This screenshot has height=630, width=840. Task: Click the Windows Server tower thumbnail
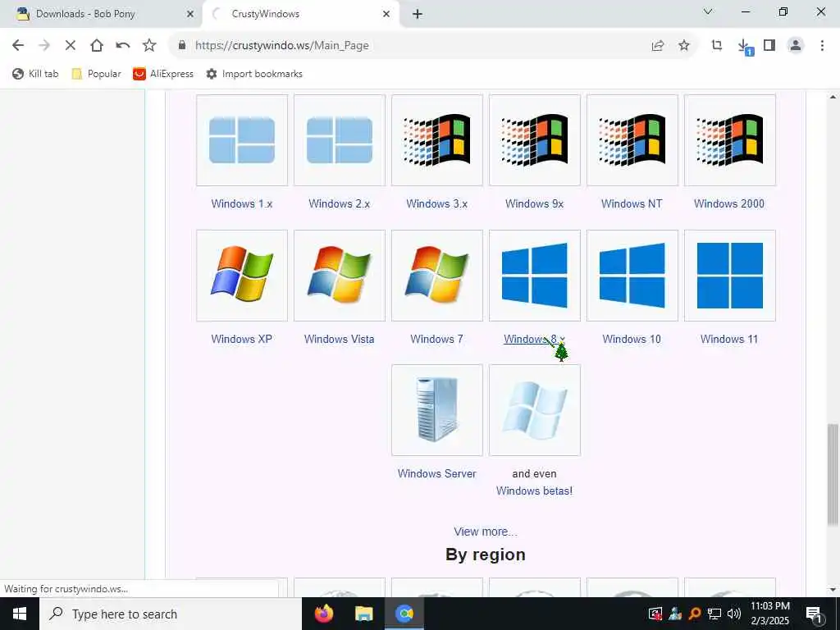pyautogui.click(x=437, y=410)
